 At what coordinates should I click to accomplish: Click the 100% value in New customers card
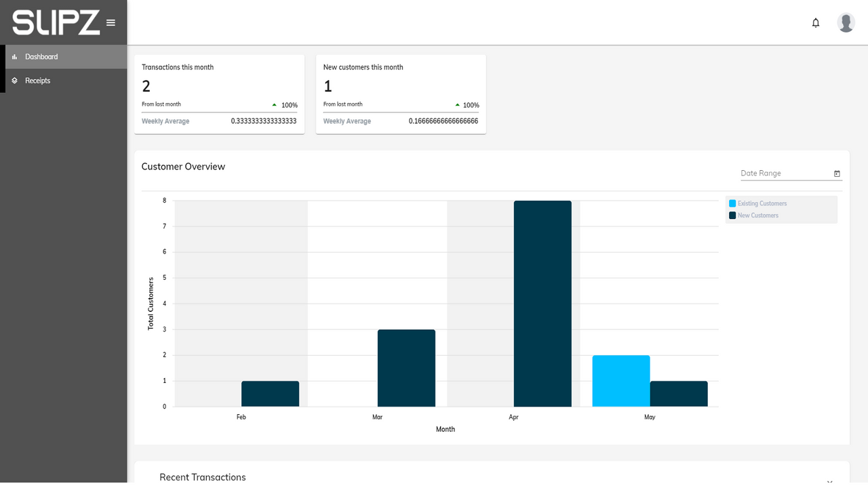471,105
